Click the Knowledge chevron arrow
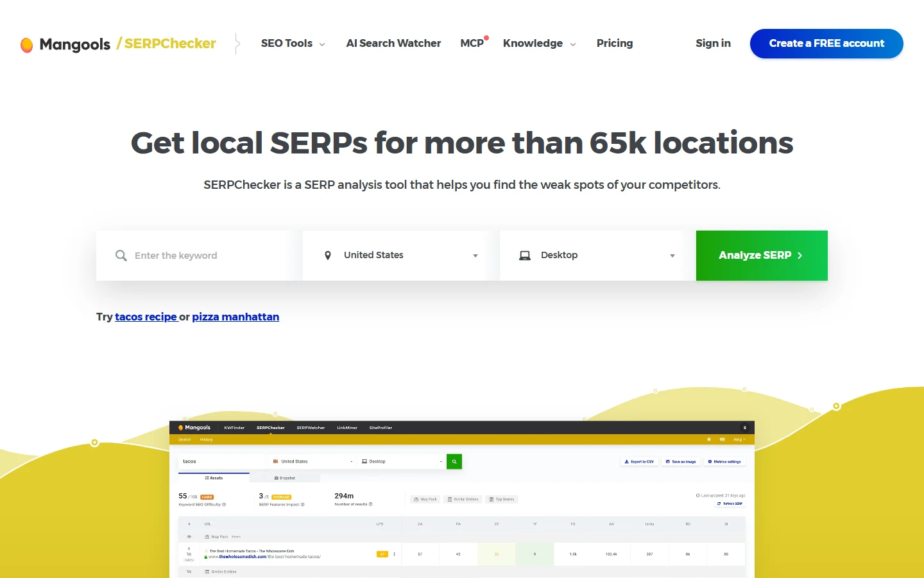The image size is (924, 578). 573,44
